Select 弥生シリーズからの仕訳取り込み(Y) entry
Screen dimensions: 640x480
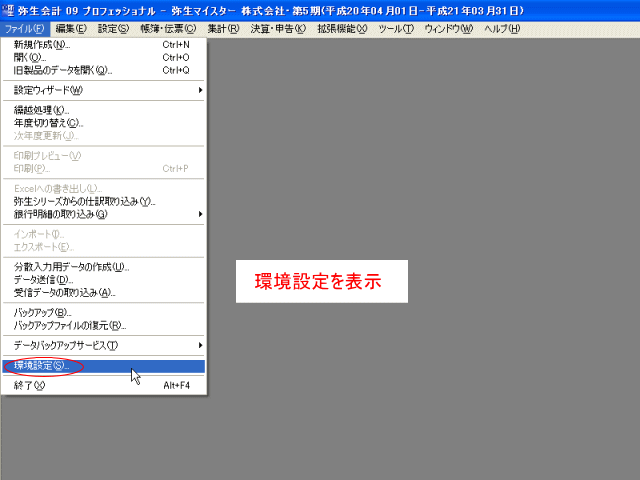[104, 201]
